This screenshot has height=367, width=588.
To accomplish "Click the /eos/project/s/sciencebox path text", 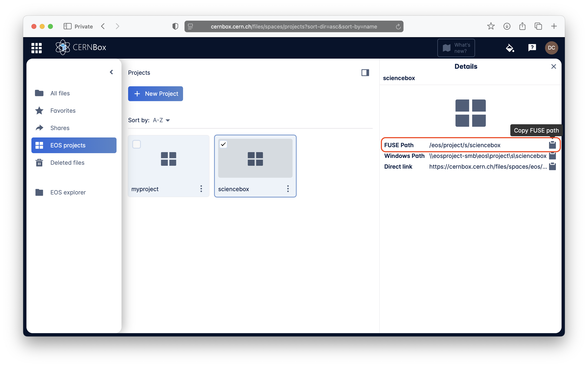I will pos(465,145).
